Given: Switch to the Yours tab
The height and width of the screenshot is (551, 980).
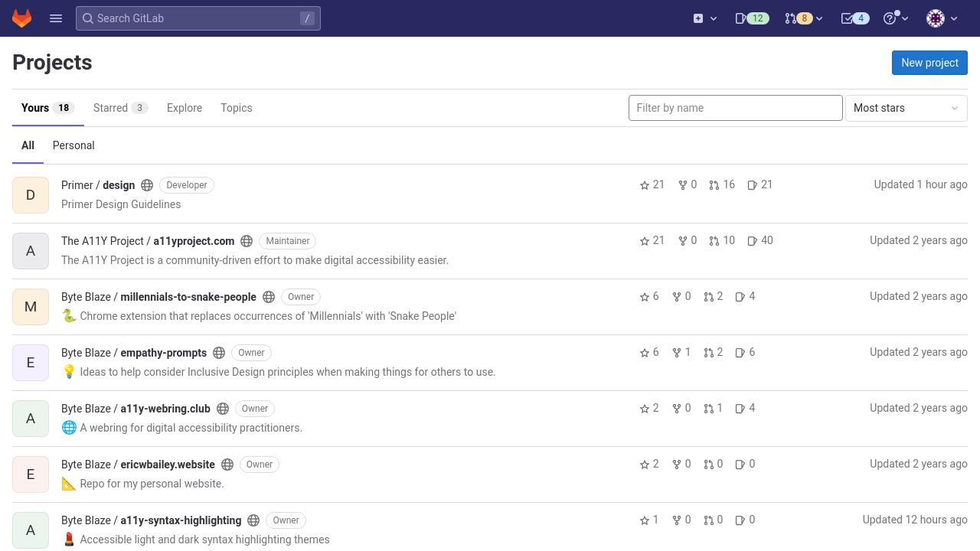Looking at the screenshot, I should [48, 108].
